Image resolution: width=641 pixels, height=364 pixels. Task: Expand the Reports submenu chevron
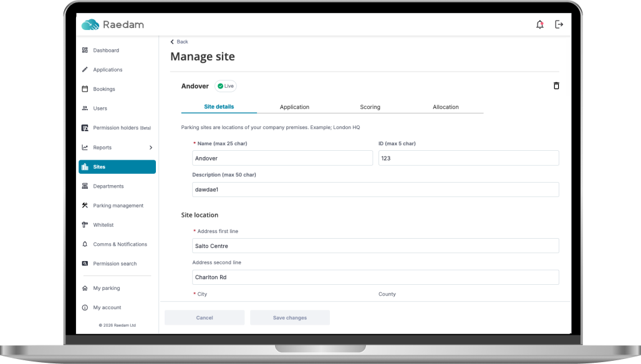pos(151,148)
